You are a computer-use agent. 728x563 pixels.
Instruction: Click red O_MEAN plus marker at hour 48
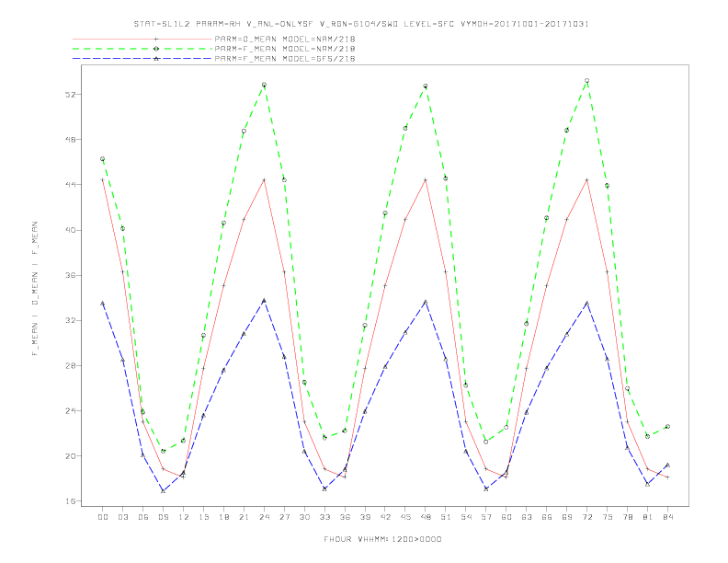pos(426,179)
